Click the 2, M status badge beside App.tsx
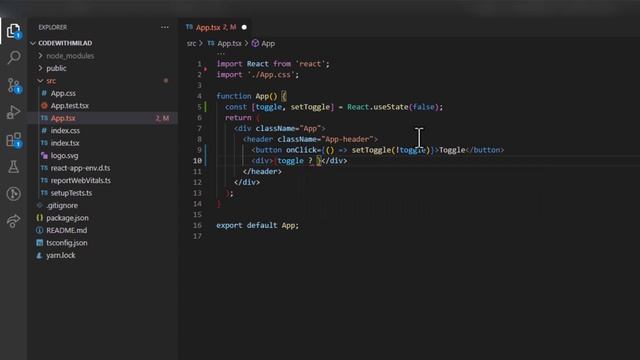The height and width of the screenshot is (360, 640). click(x=162, y=118)
